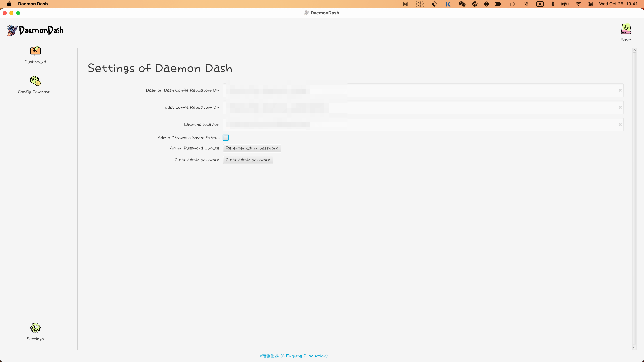Screen dimensions: 644x362
Task: Check the battery status icon
Action: pyautogui.click(x=565, y=4)
